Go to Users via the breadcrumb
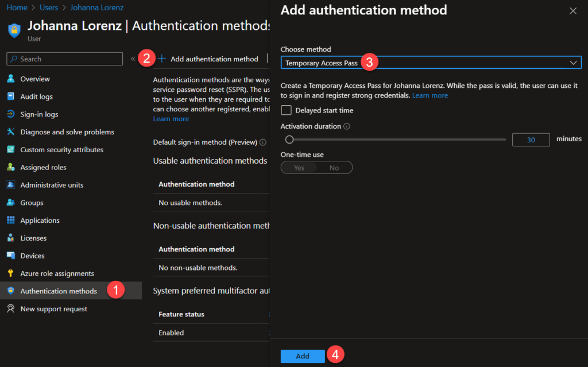Viewport: 588px width, 367px height. (x=49, y=7)
